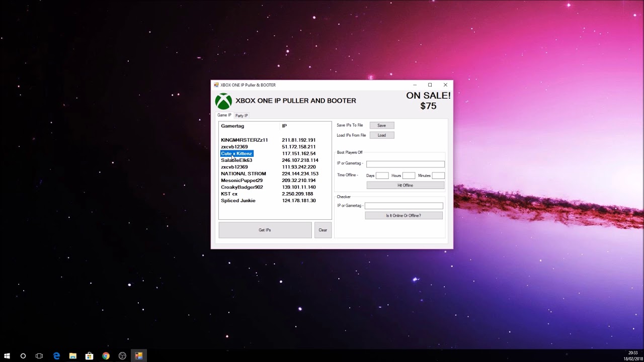Focus the Days input box

point(382,175)
